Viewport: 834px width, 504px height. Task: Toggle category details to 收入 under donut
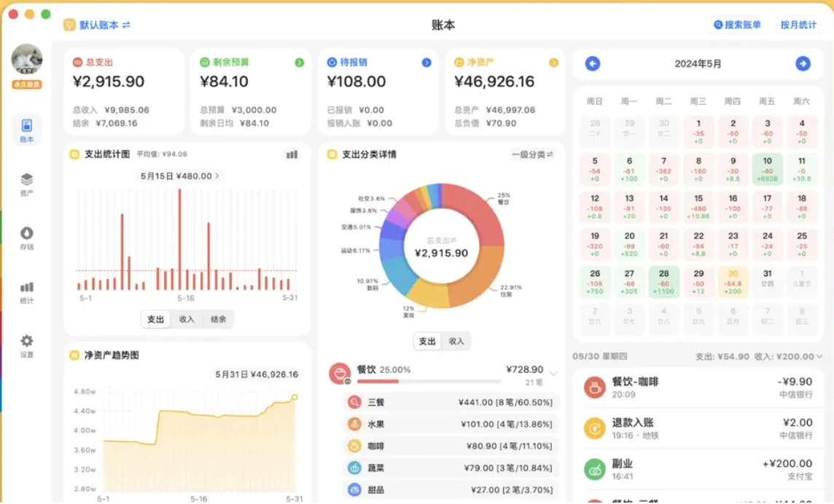click(x=456, y=341)
